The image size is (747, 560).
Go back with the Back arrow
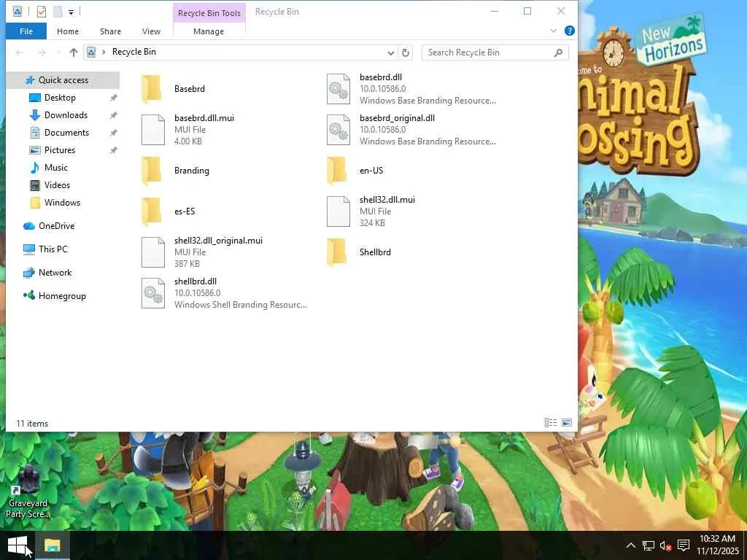pos(20,52)
